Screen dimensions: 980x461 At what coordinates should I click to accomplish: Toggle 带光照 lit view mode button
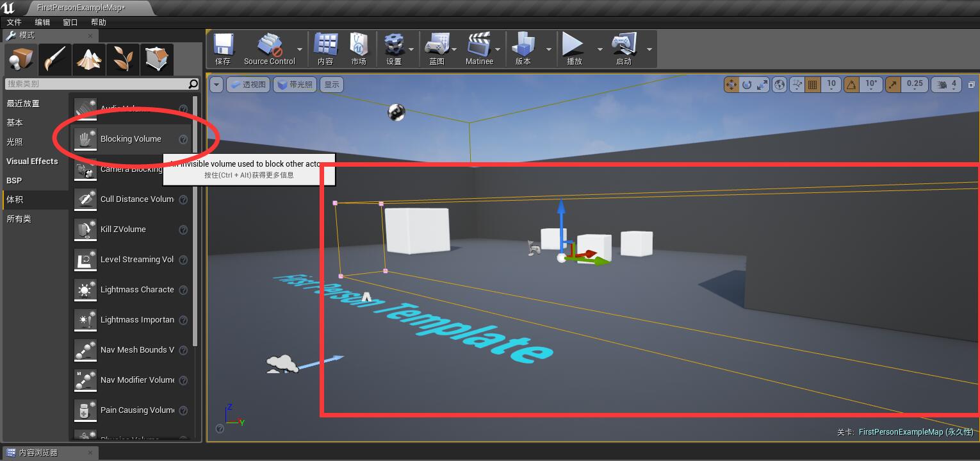(x=295, y=85)
